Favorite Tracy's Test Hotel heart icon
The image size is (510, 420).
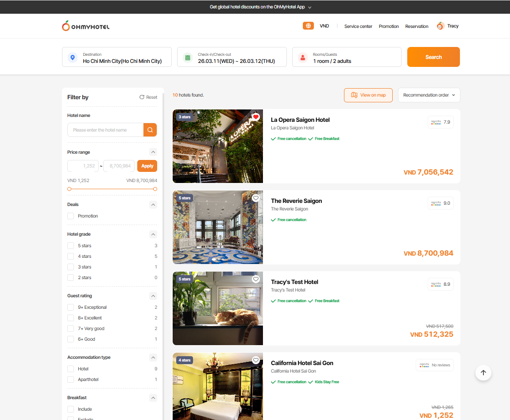256,279
